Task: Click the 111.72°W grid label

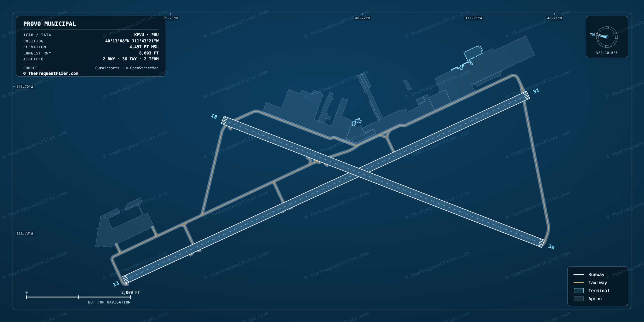Action: tap(25, 87)
